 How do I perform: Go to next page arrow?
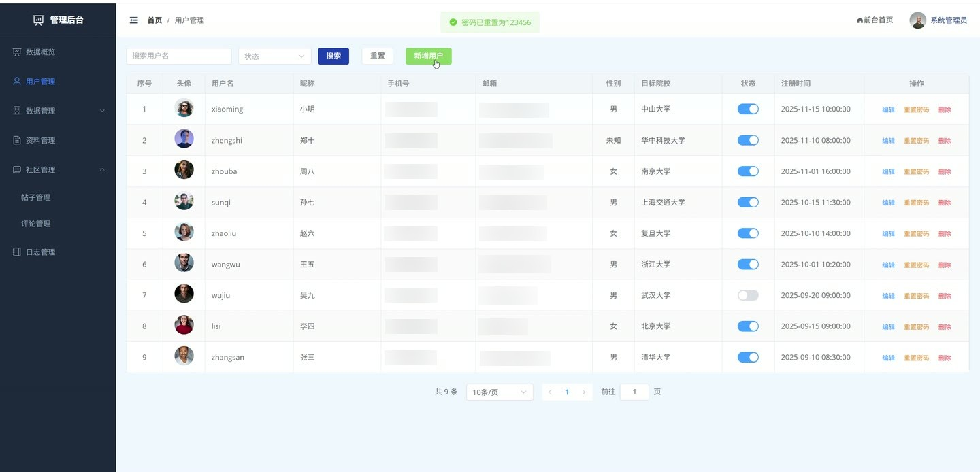(x=584, y=392)
